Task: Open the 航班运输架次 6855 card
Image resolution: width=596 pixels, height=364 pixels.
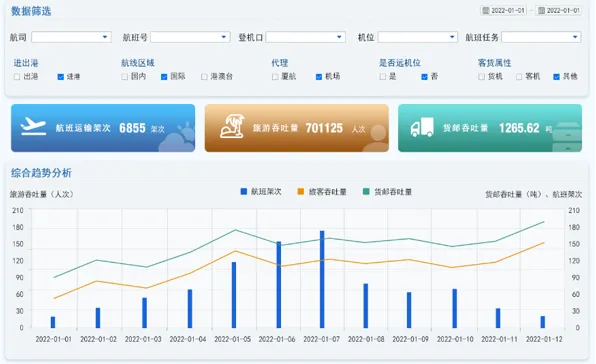Action: [x=103, y=128]
